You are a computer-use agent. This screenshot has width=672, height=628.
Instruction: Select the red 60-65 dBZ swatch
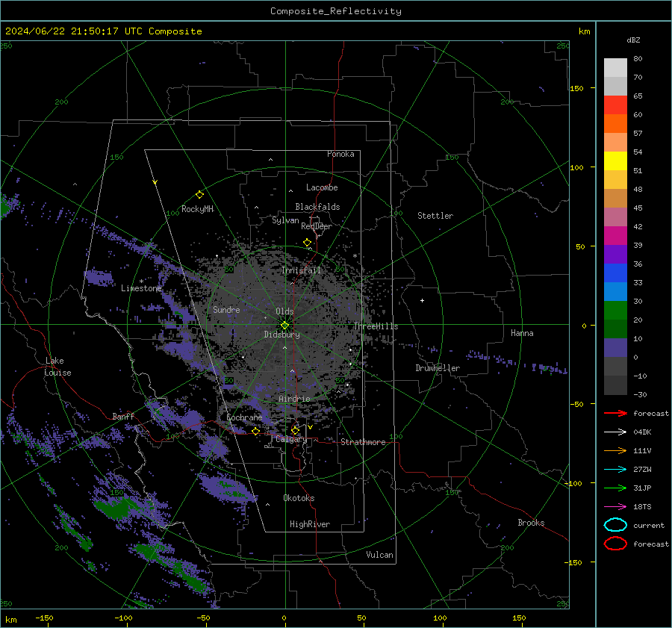point(615,105)
